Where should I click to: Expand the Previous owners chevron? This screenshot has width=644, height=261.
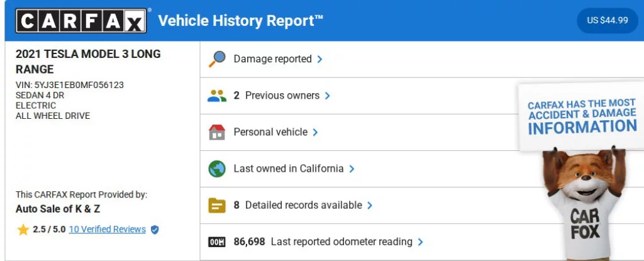(x=328, y=96)
